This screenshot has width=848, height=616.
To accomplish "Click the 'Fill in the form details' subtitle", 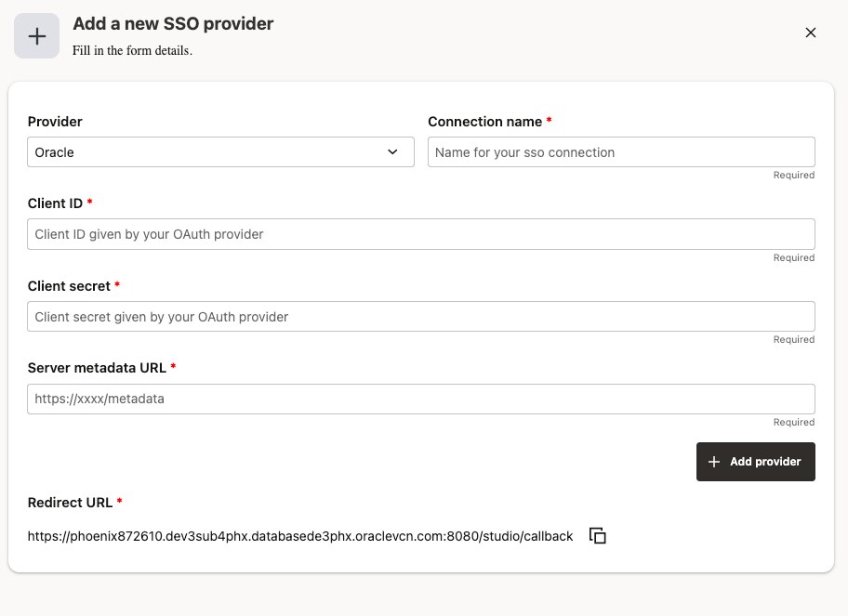I will [x=132, y=51].
